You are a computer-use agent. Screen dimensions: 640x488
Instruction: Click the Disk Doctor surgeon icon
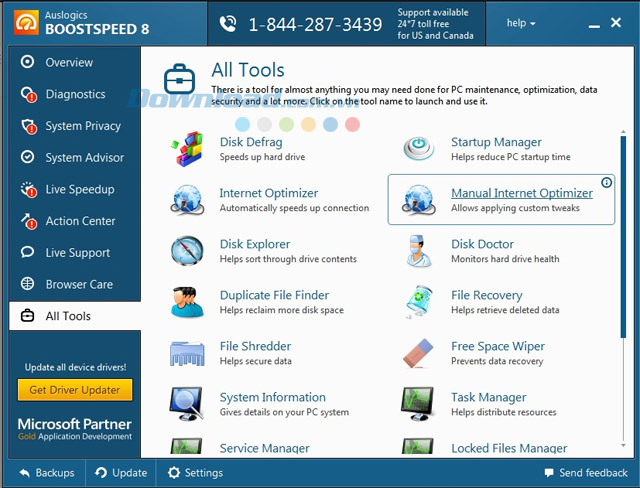click(x=418, y=251)
